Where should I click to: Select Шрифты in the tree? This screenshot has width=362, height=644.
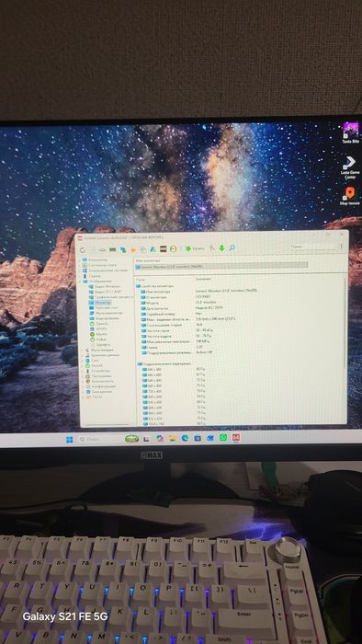click(100, 345)
